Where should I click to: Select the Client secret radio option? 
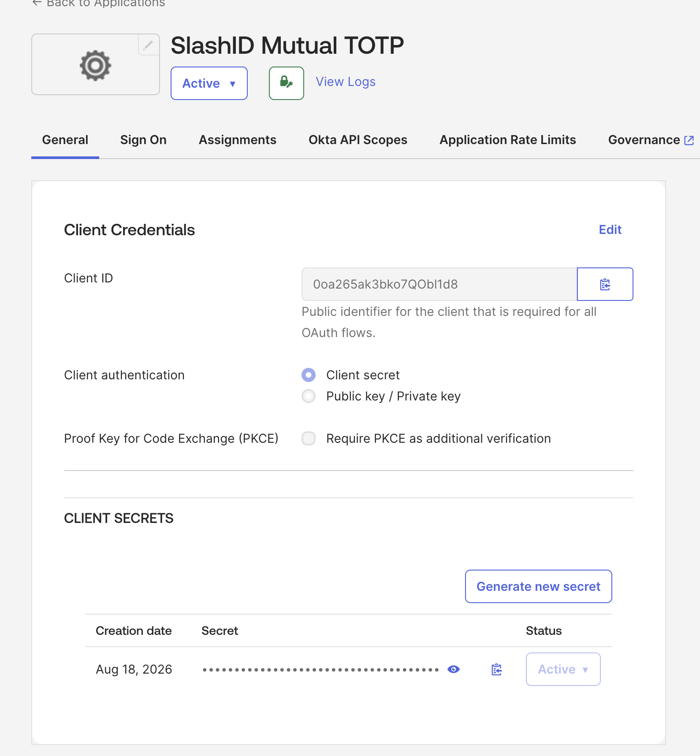[309, 375]
